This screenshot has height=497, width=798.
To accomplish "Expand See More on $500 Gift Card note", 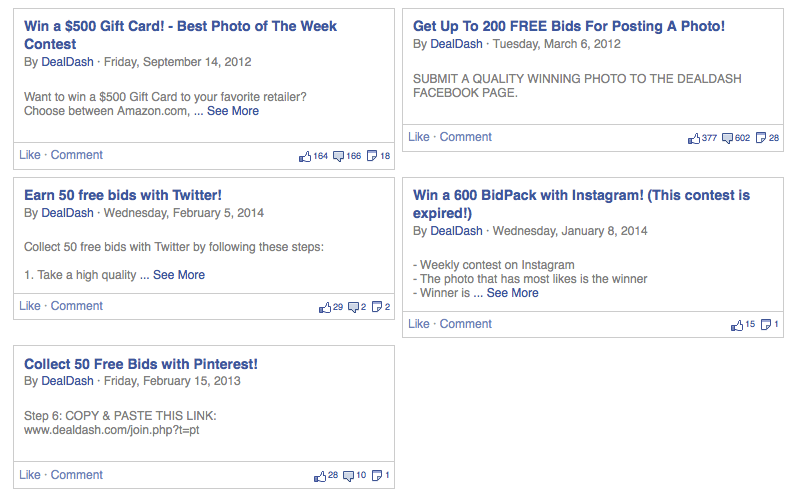I will pyautogui.click(x=231, y=111).
